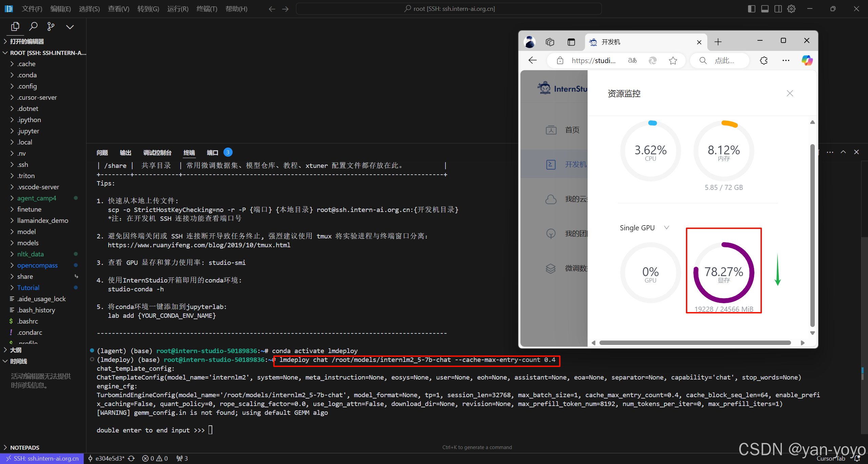
Task: Click the git sync icon next to e304e5d3
Action: tap(132, 458)
